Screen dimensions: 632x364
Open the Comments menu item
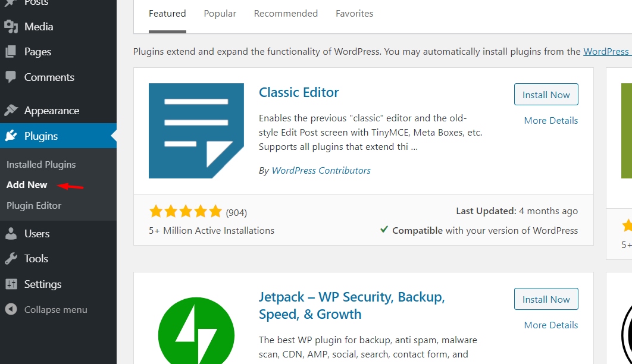point(58,77)
